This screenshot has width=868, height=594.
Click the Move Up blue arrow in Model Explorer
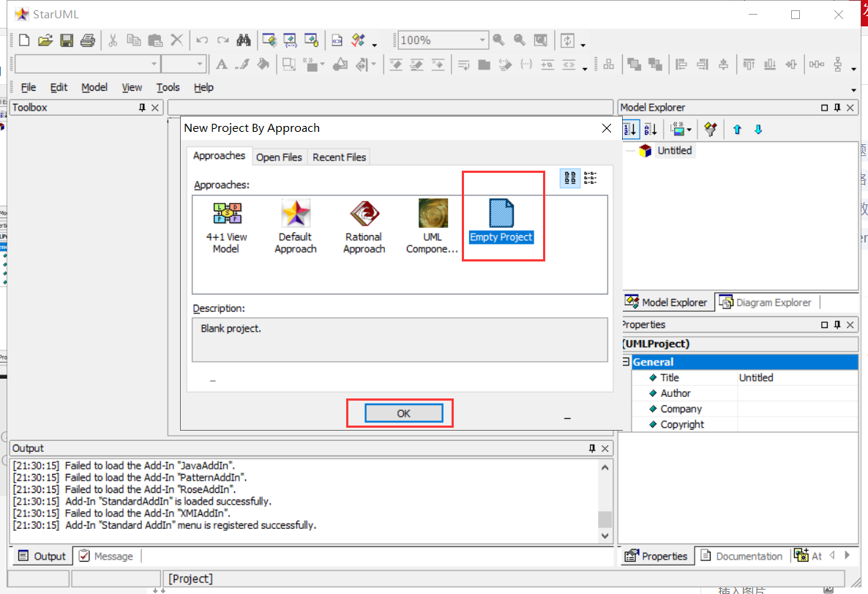click(737, 130)
